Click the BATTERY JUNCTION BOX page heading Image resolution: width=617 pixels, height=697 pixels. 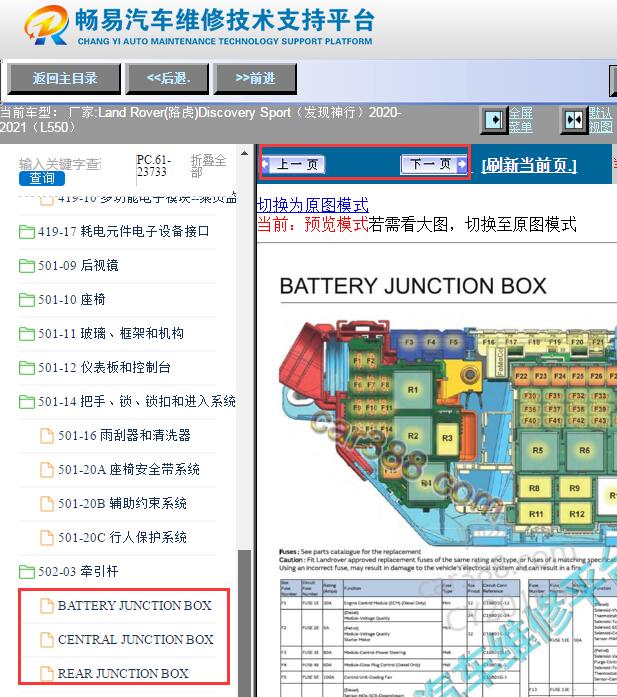[413, 286]
